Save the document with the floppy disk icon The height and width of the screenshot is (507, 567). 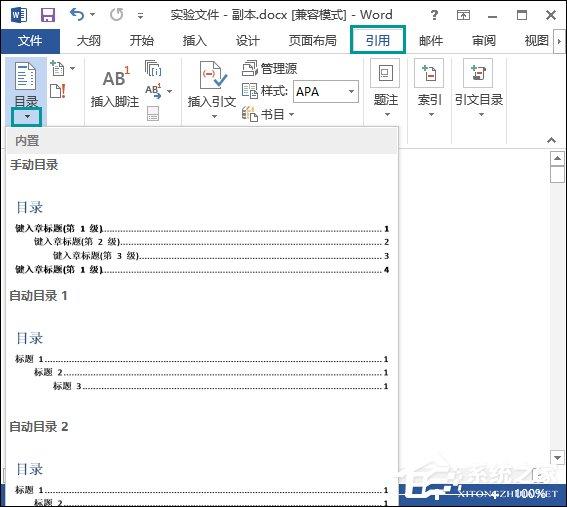pos(48,15)
